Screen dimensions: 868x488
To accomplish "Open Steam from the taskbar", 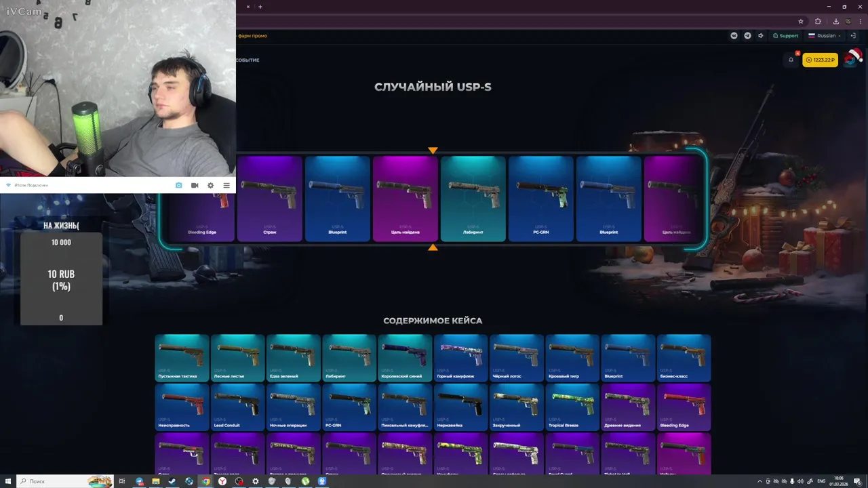I will coord(172,481).
